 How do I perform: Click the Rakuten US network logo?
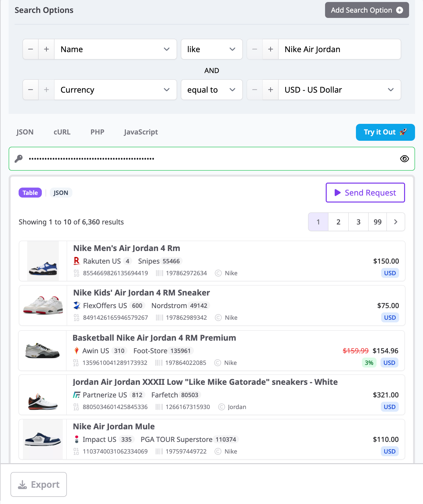point(77,261)
